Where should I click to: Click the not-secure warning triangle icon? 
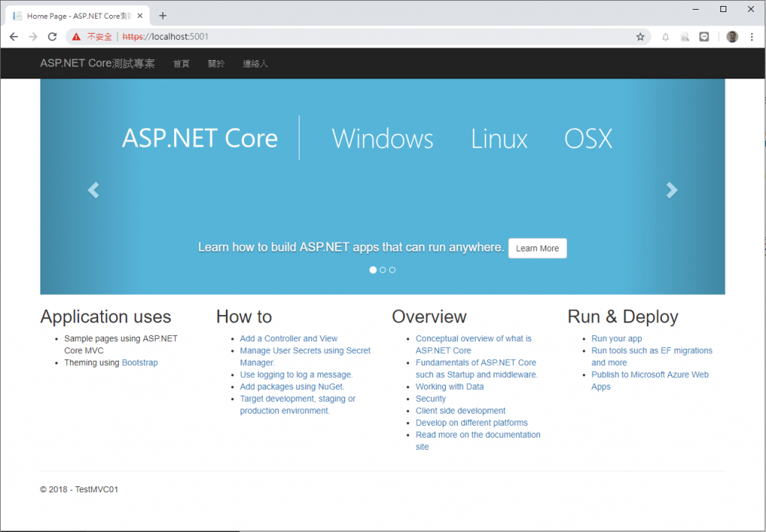coord(76,37)
